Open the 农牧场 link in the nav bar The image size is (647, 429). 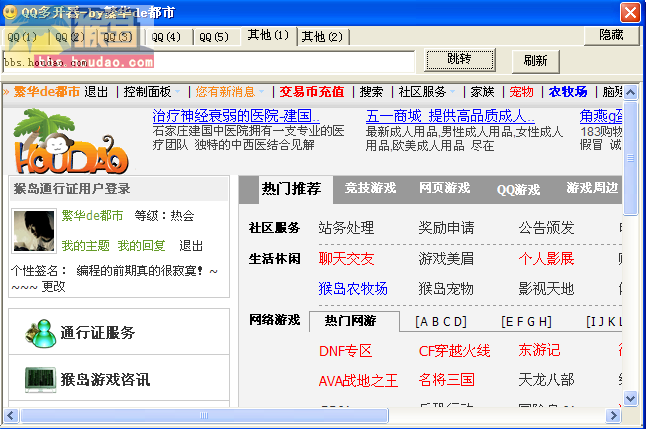point(568,91)
